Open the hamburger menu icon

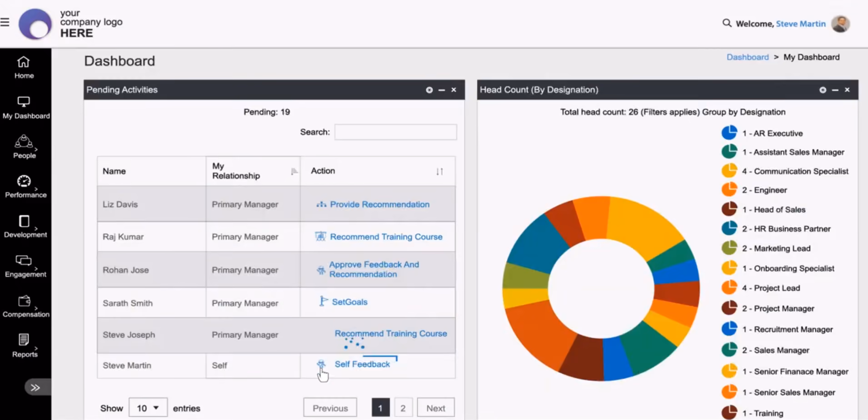pos(5,22)
